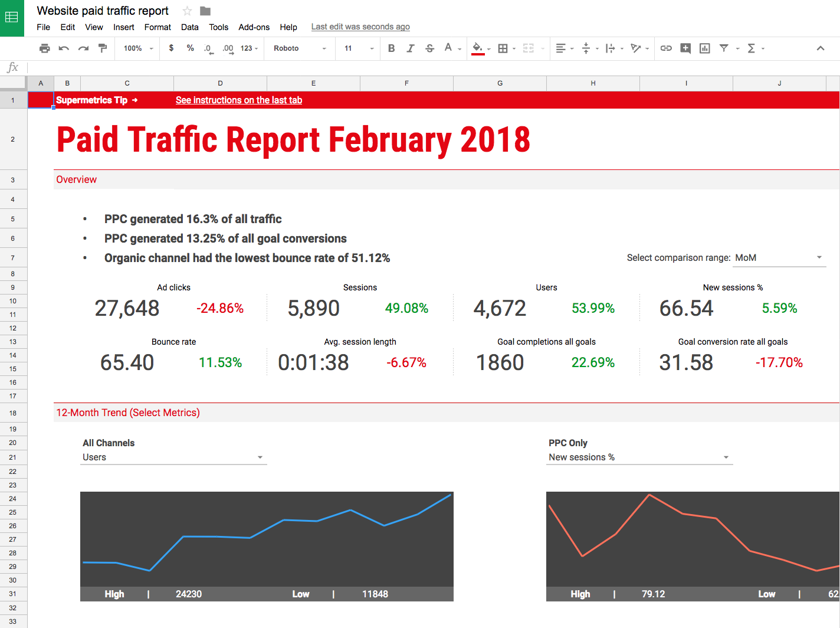Image resolution: width=840 pixels, height=628 pixels.
Task: Open the Format menu
Action: tap(157, 27)
